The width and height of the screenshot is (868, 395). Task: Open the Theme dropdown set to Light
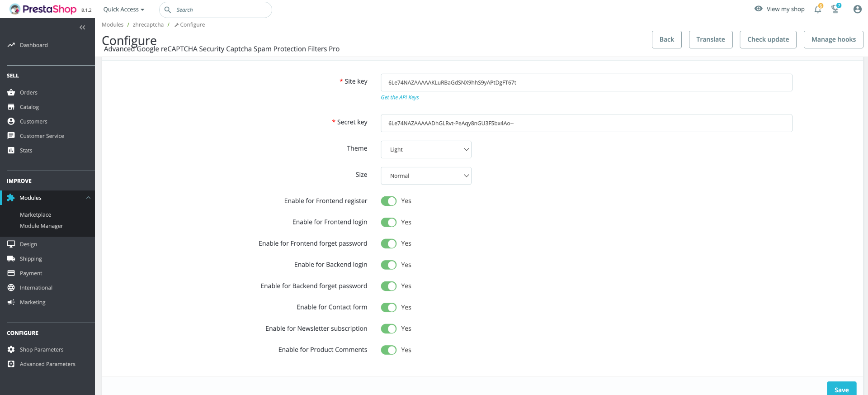coord(426,149)
